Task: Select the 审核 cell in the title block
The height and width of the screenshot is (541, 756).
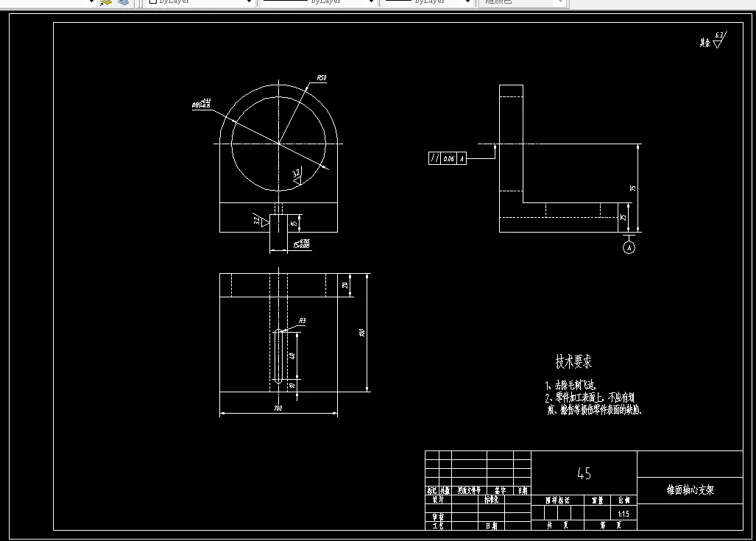Action: point(438,517)
